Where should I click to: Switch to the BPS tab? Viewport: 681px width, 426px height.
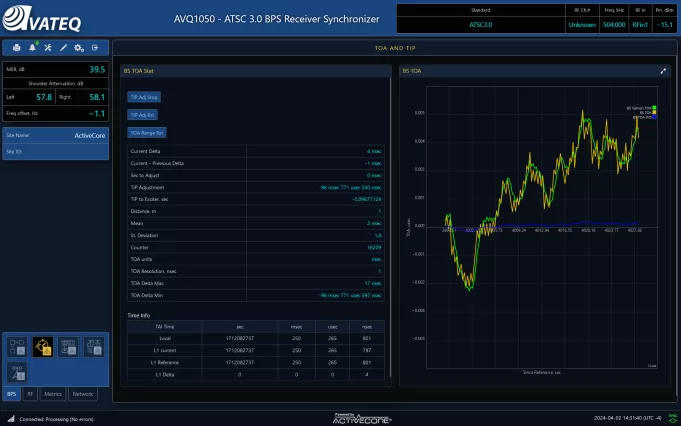tap(12, 394)
